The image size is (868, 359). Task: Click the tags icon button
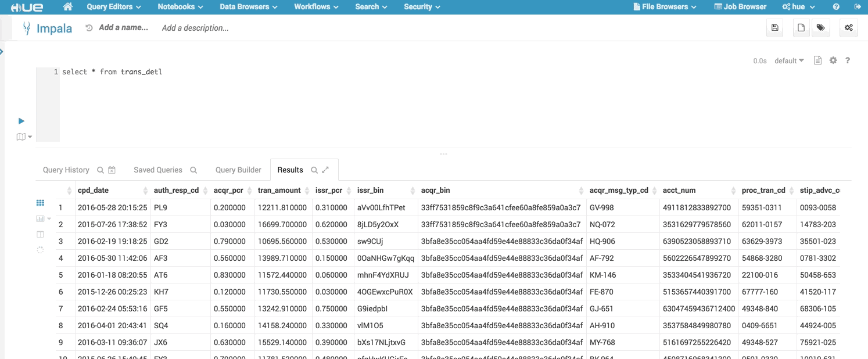coord(820,28)
